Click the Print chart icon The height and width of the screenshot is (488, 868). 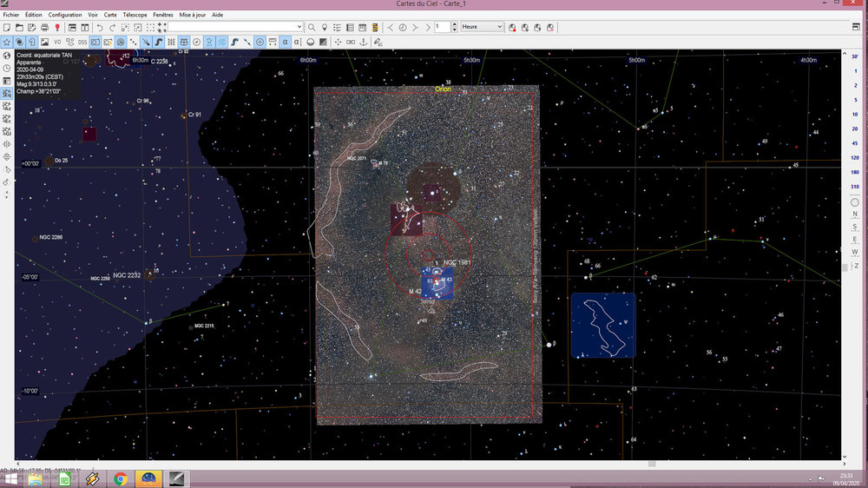click(45, 27)
